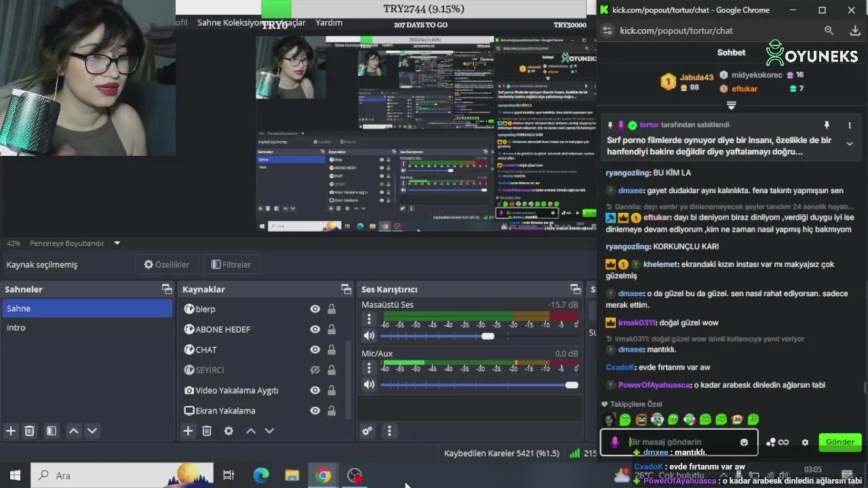Open pinned message three-dot menu
This screenshot has height=488, width=868.
tap(849, 125)
